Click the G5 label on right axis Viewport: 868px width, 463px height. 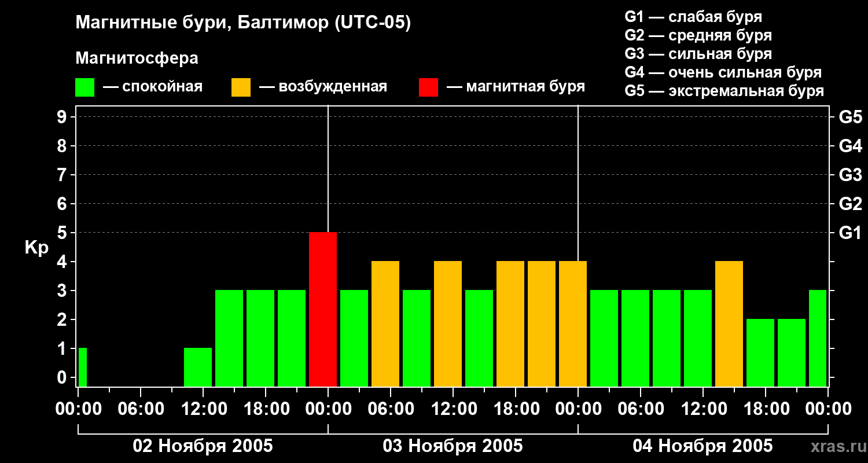(x=850, y=117)
